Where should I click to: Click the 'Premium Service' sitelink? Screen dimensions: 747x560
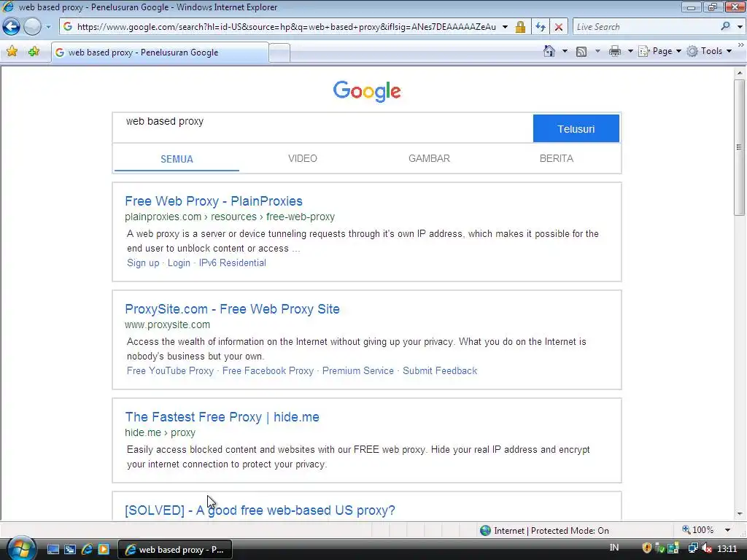click(357, 370)
